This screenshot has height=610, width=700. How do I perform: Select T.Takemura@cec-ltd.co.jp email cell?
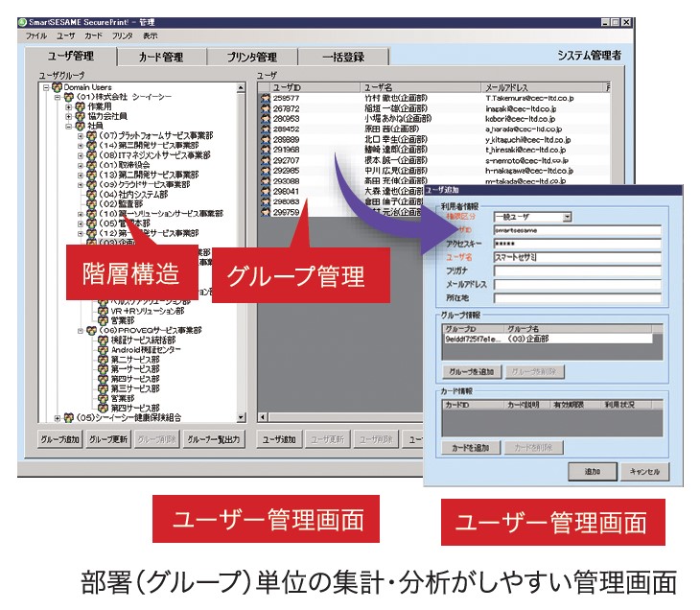[529, 98]
